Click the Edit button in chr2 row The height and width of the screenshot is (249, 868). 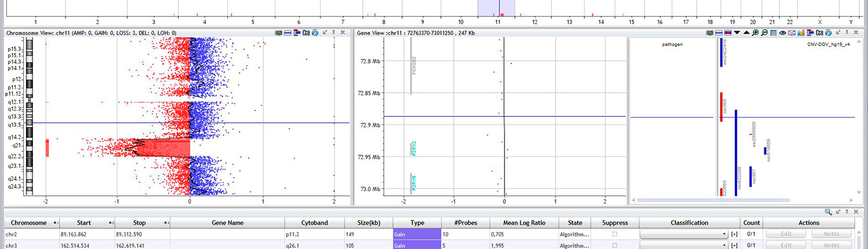[x=785, y=234]
